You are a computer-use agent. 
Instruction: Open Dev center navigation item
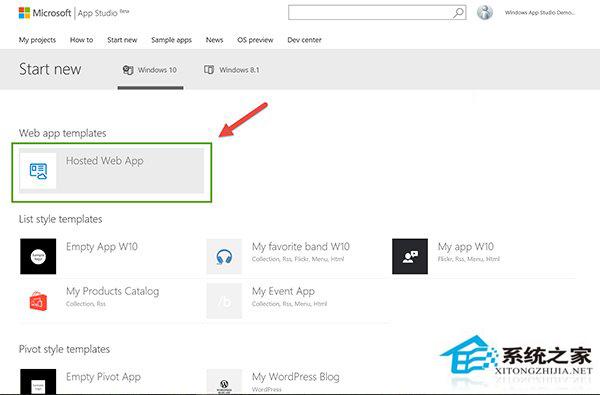304,40
